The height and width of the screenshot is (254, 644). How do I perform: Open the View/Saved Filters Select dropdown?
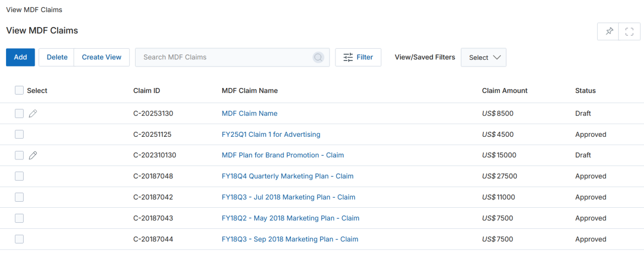click(x=483, y=57)
